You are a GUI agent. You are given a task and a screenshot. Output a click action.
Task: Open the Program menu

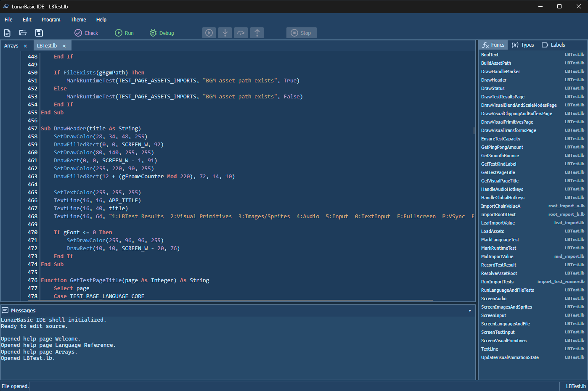(50, 19)
